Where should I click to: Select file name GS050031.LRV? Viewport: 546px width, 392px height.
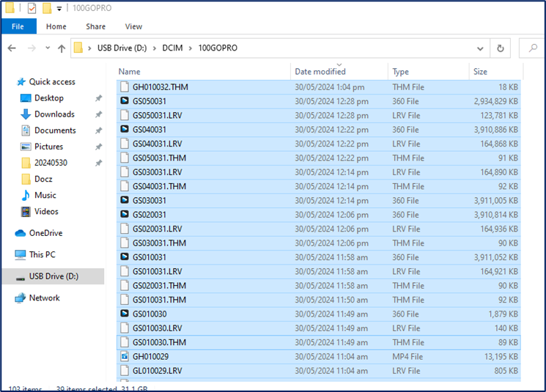click(x=158, y=116)
